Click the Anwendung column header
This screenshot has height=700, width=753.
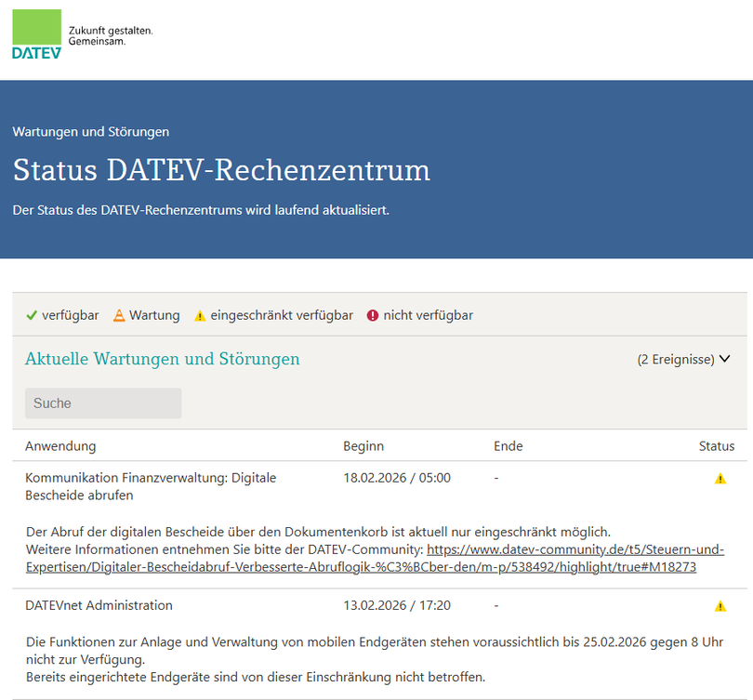(60, 446)
